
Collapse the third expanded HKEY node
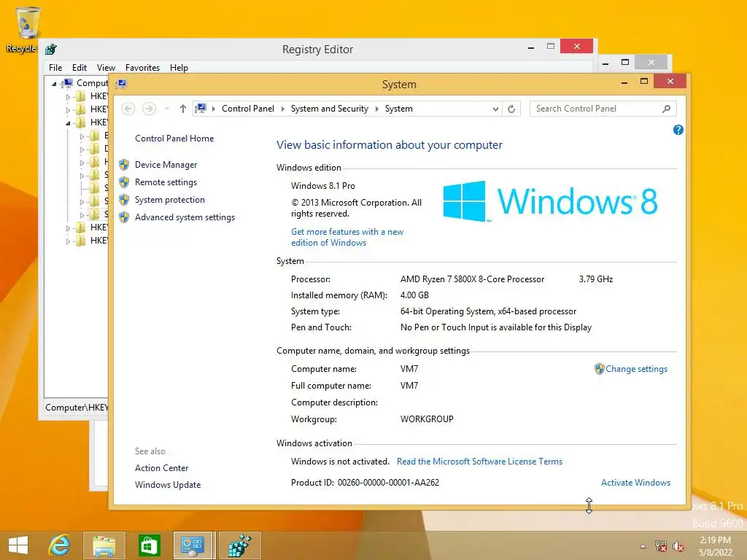click(68, 123)
